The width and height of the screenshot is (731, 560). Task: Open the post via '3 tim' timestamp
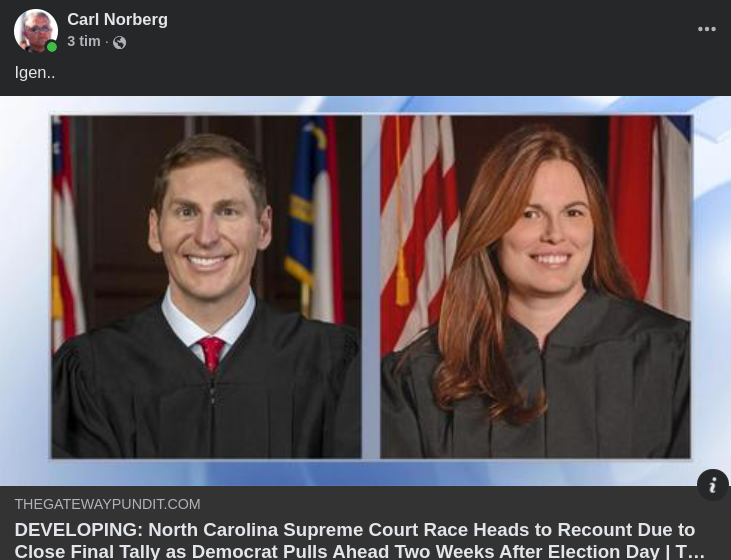point(83,41)
